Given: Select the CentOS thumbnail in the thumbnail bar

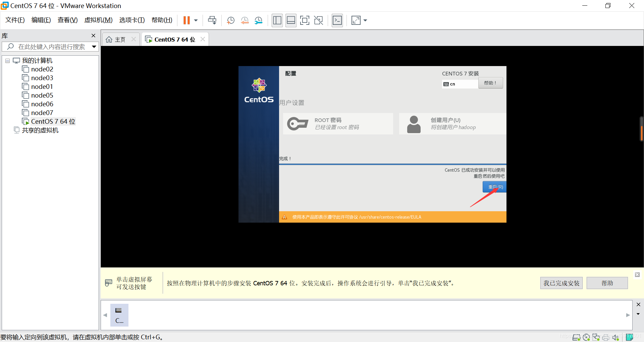Looking at the screenshot, I should (x=119, y=315).
